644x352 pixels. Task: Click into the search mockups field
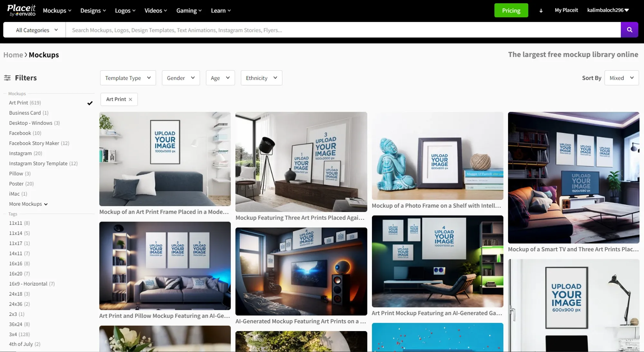point(343,30)
